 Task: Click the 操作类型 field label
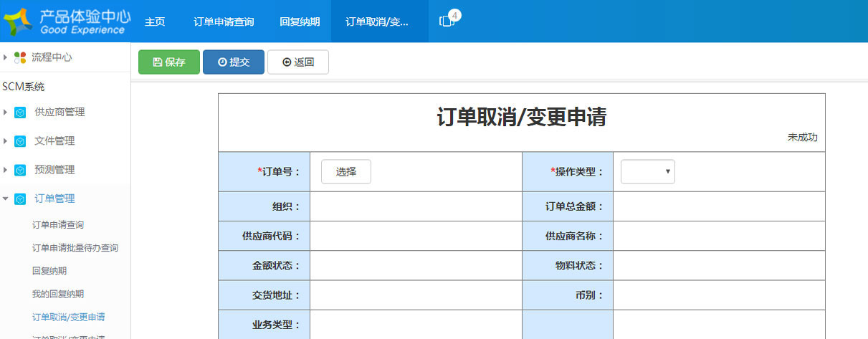pyautogui.click(x=578, y=172)
